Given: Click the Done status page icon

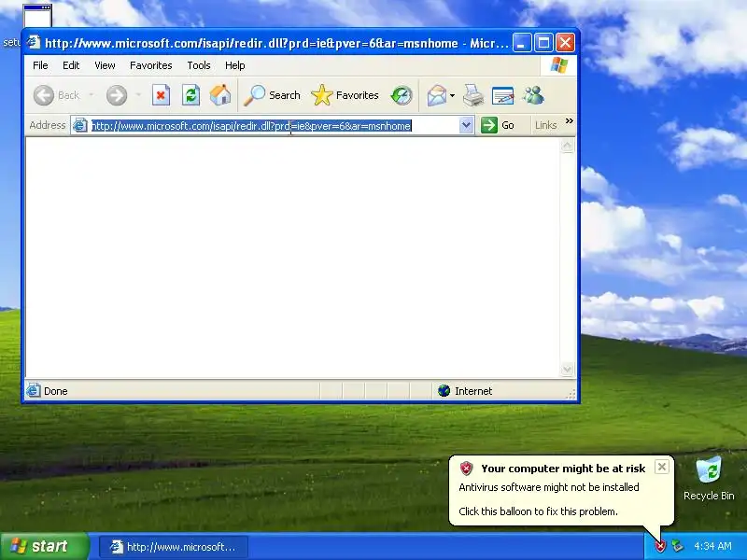Looking at the screenshot, I should [33, 390].
